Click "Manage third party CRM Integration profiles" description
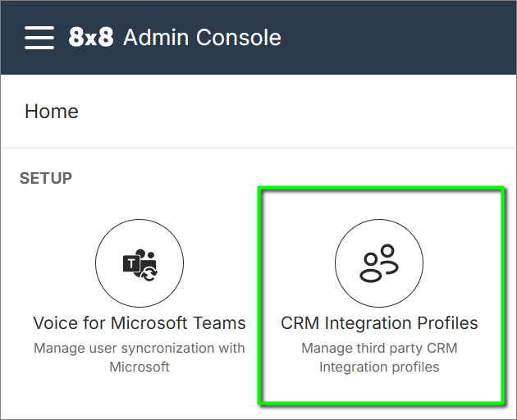Viewport: 517px width, 420px height. click(x=379, y=358)
